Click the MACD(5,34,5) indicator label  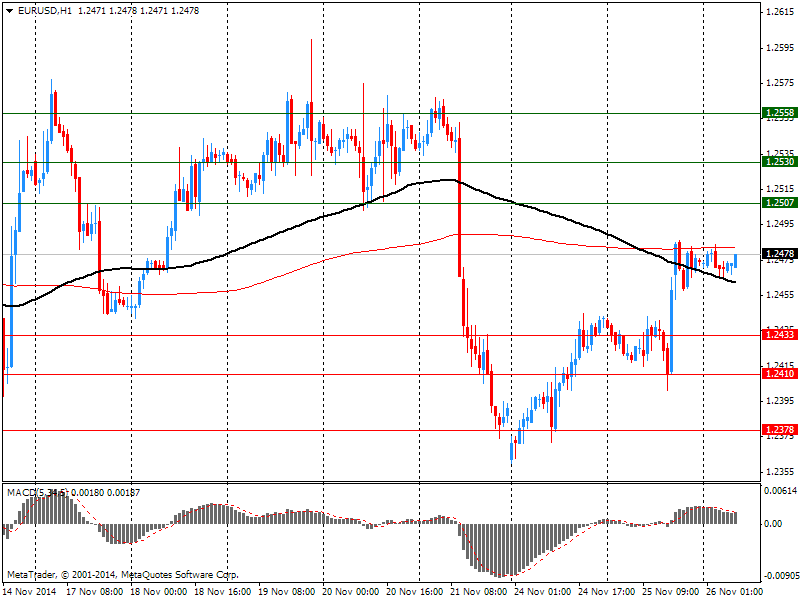click(x=37, y=492)
